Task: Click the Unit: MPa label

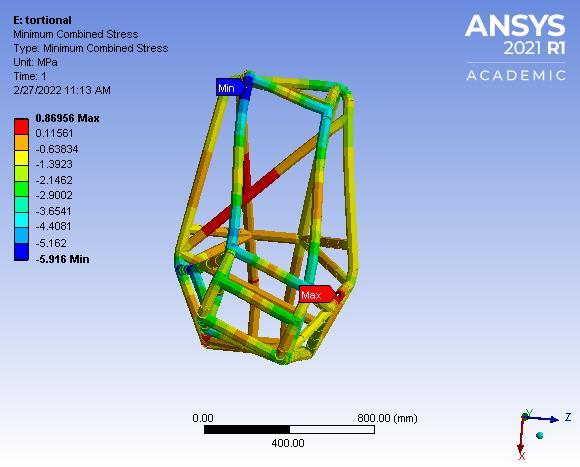Action: [35, 62]
